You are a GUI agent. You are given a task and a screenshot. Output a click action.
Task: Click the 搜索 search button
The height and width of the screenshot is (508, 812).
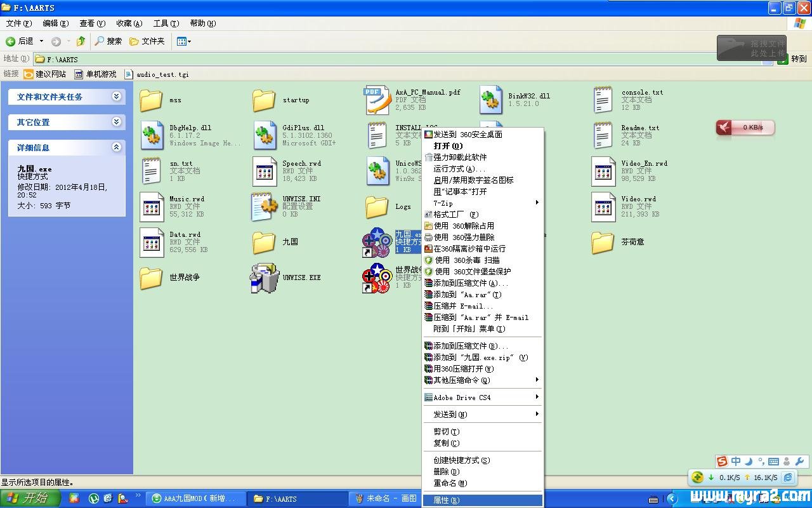click(x=109, y=41)
